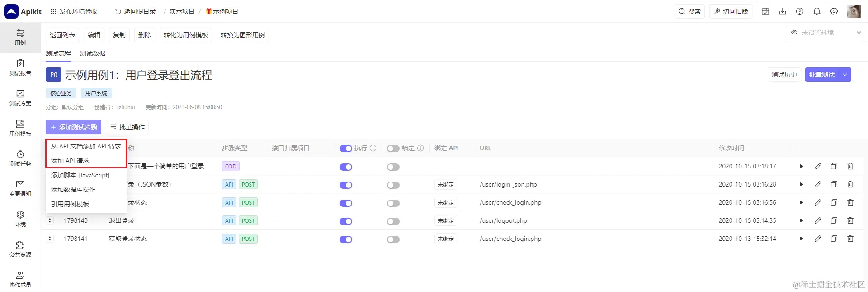Toggle the 锁定 header switch
Screen dimensions: 868x292
coord(393,148)
